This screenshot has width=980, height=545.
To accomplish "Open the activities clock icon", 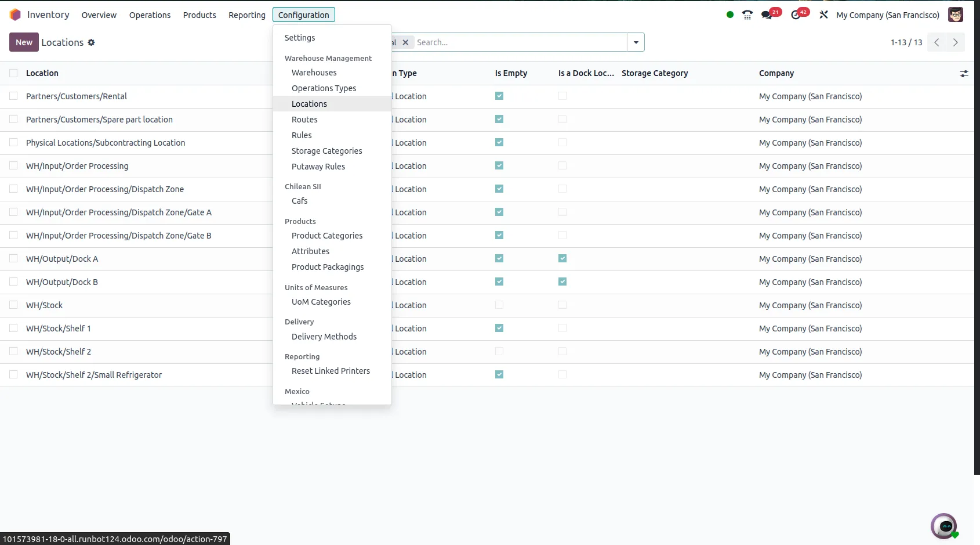I will (796, 15).
